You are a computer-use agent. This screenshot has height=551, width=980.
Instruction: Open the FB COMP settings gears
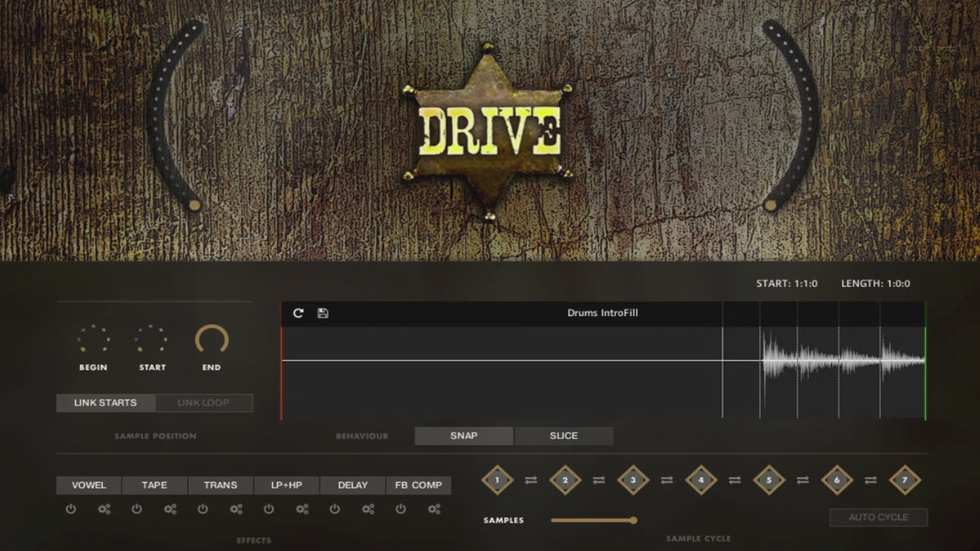click(434, 509)
